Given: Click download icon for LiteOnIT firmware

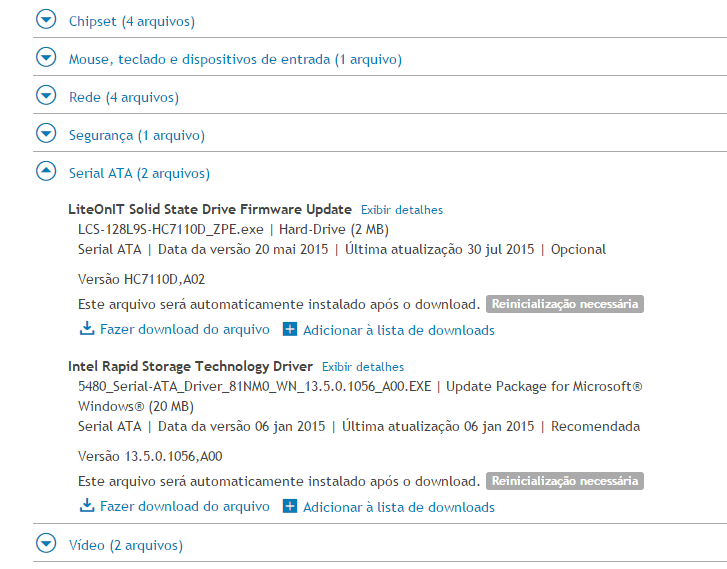Looking at the screenshot, I should (87, 329).
